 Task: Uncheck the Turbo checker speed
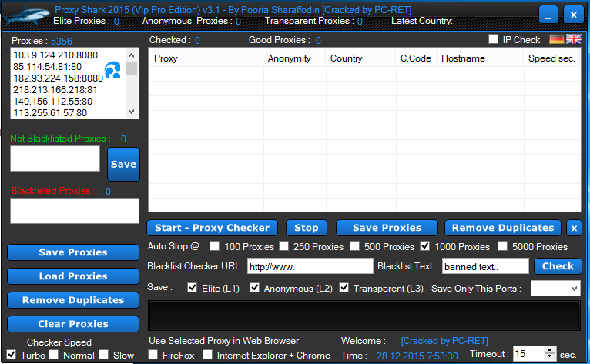[12, 355]
